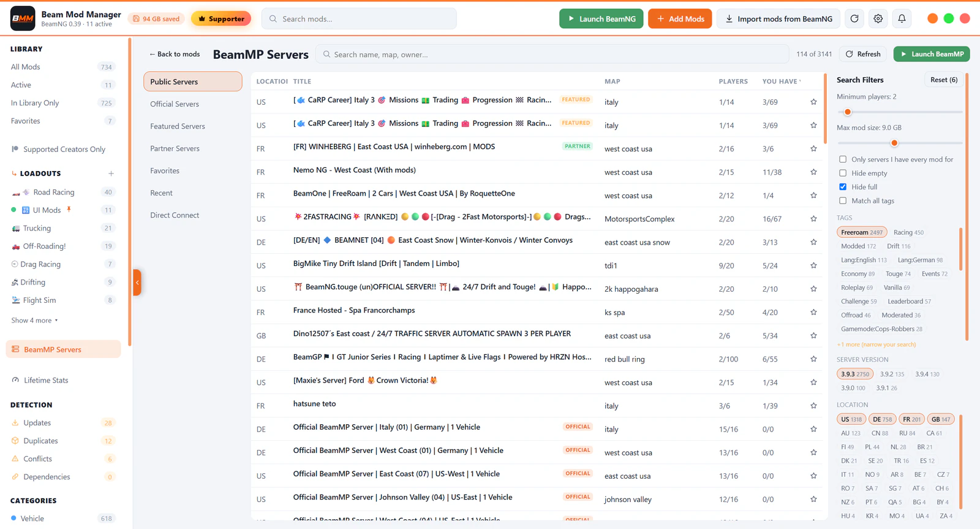Screen dimensions: 980x529
Task: Switch to Official Servers tab
Action: point(192,104)
